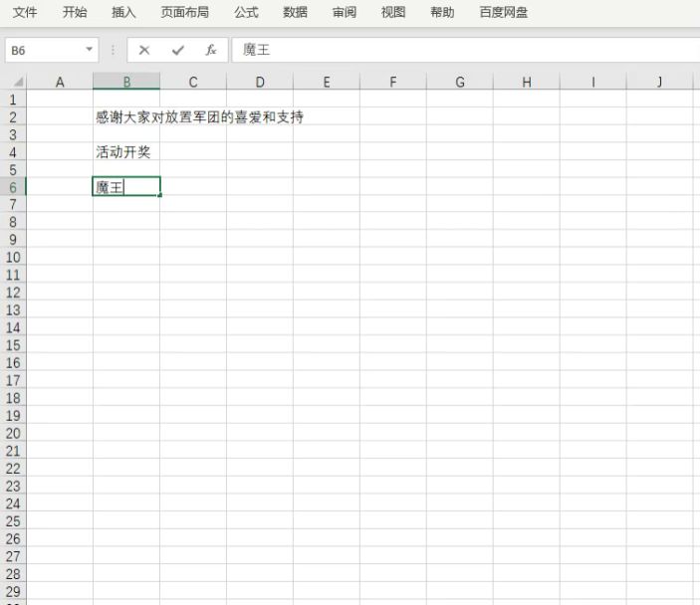
Task: Open the 帮助 tab
Action: (x=442, y=13)
